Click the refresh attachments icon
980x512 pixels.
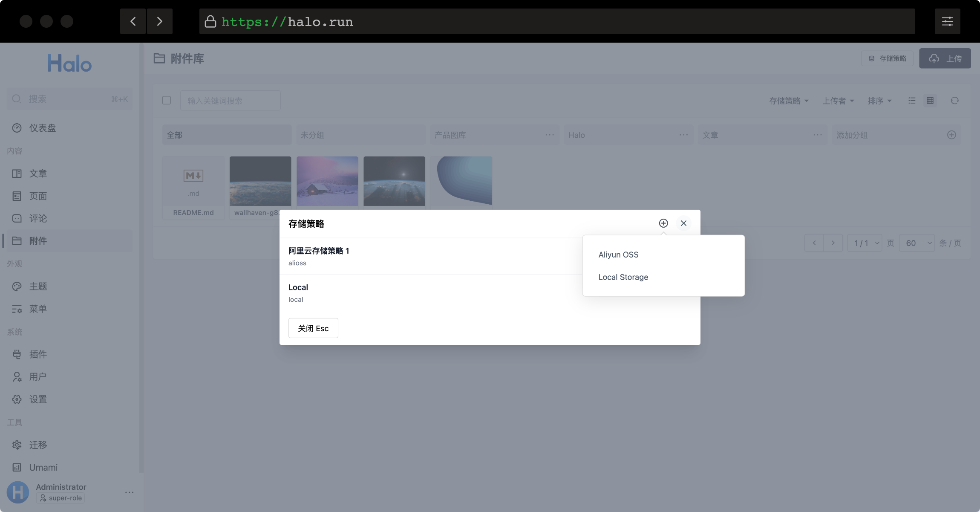pyautogui.click(x=954, y=101)
